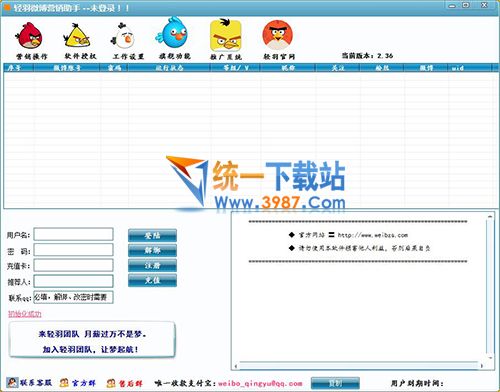Focus the 密码 password field

point(73,250)
